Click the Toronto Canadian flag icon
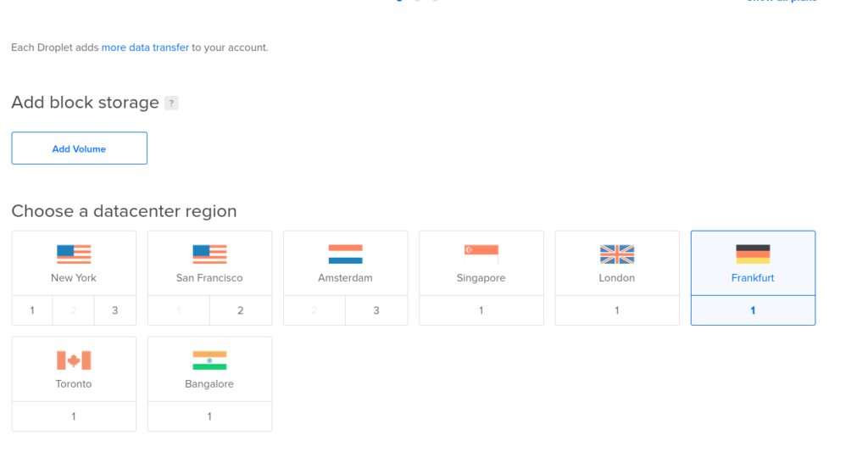 pyautogui.click(x=74, y=360)
